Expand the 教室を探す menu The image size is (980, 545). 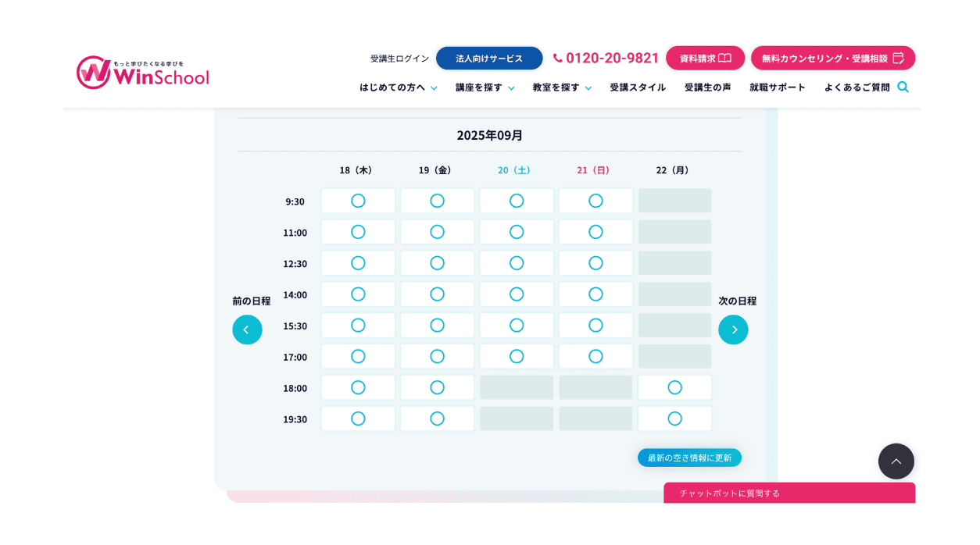tap(562, 87)
